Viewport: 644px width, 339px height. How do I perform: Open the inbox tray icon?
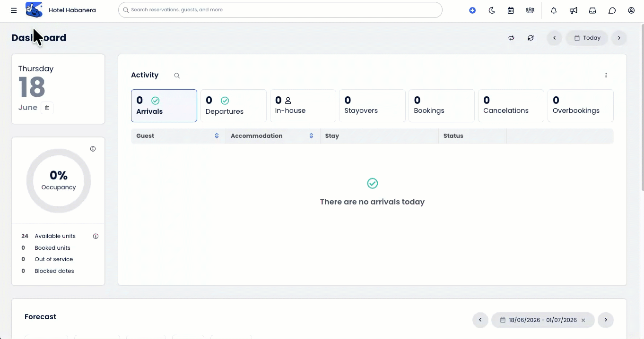592,10
